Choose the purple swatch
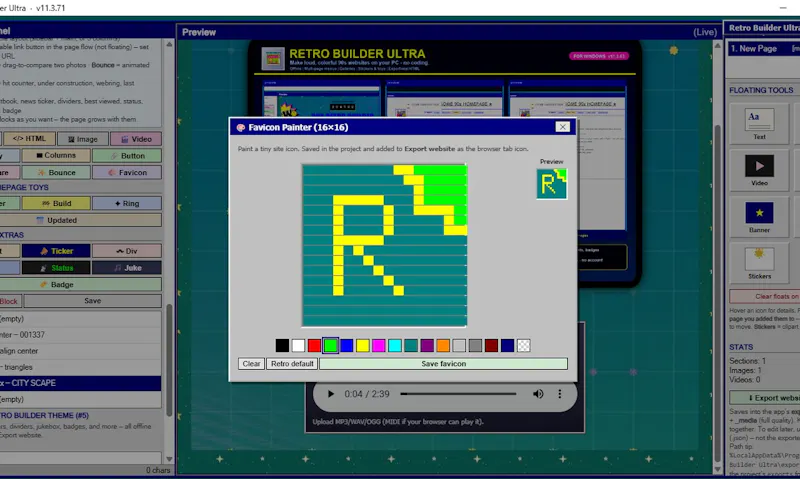The height and width of the screenshot is (479, 800). 427,345
